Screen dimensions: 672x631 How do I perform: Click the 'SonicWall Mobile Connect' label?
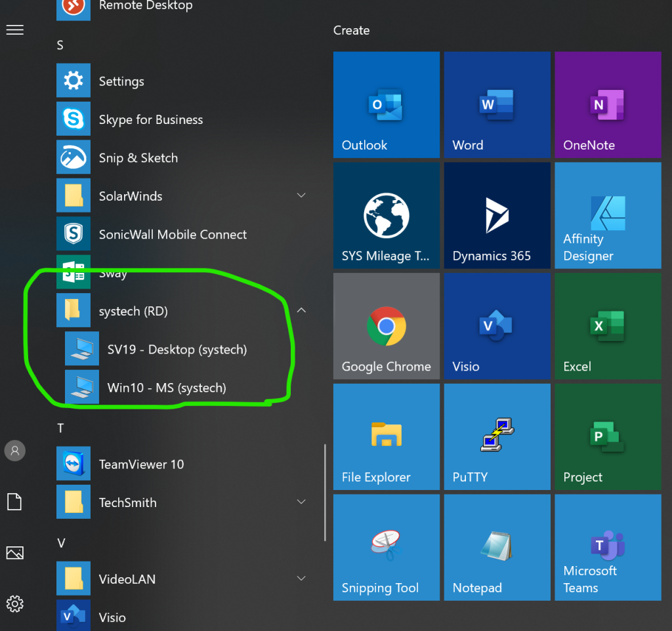(x=173, y=234)
